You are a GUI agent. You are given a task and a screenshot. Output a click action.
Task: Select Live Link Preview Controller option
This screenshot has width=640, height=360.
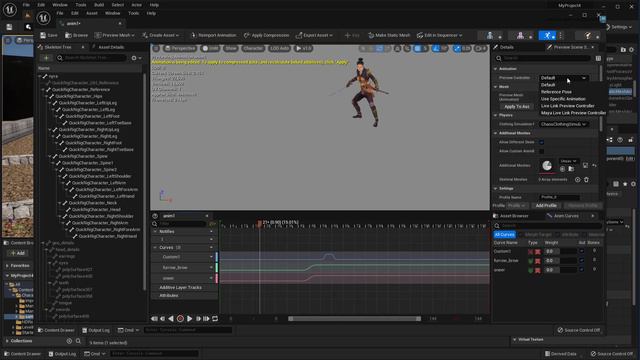tap(567, 106)
